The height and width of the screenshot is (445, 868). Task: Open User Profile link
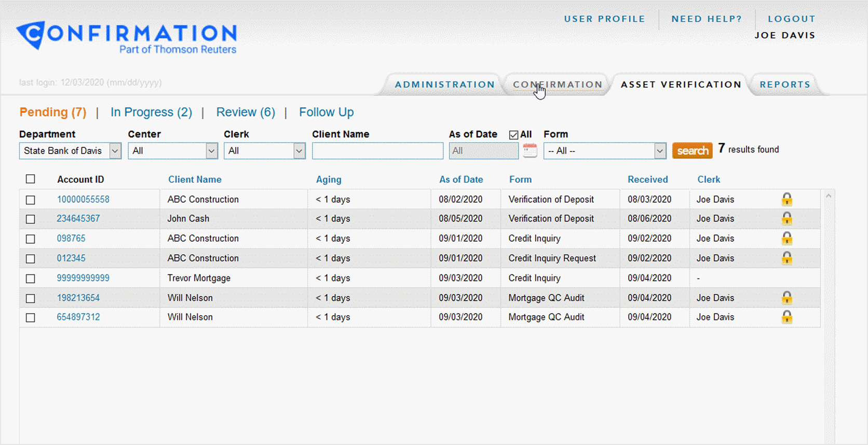605,19
